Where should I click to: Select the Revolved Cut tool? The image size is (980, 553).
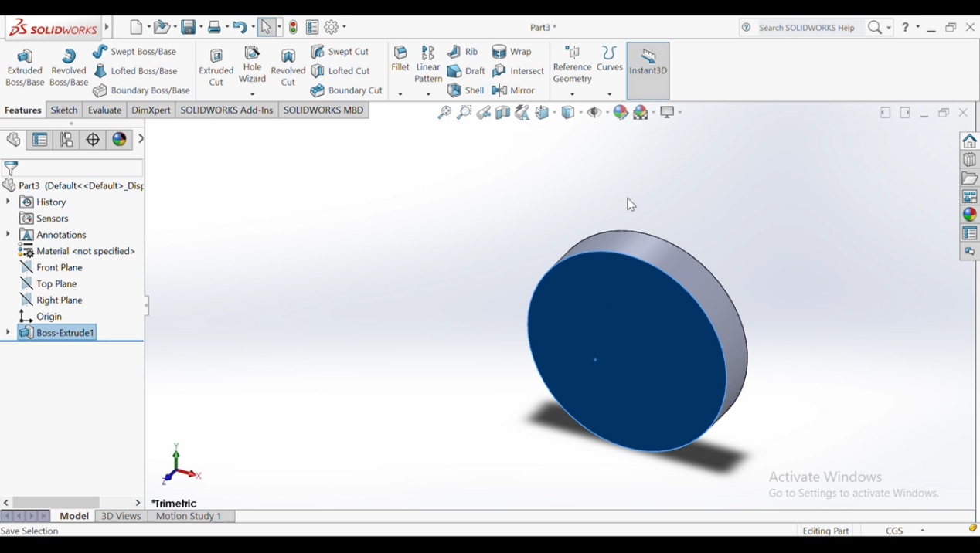point(288,68)
